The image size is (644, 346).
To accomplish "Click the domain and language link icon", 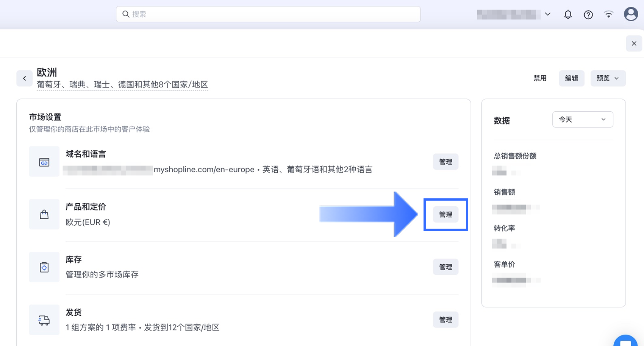I will [44, 162].
